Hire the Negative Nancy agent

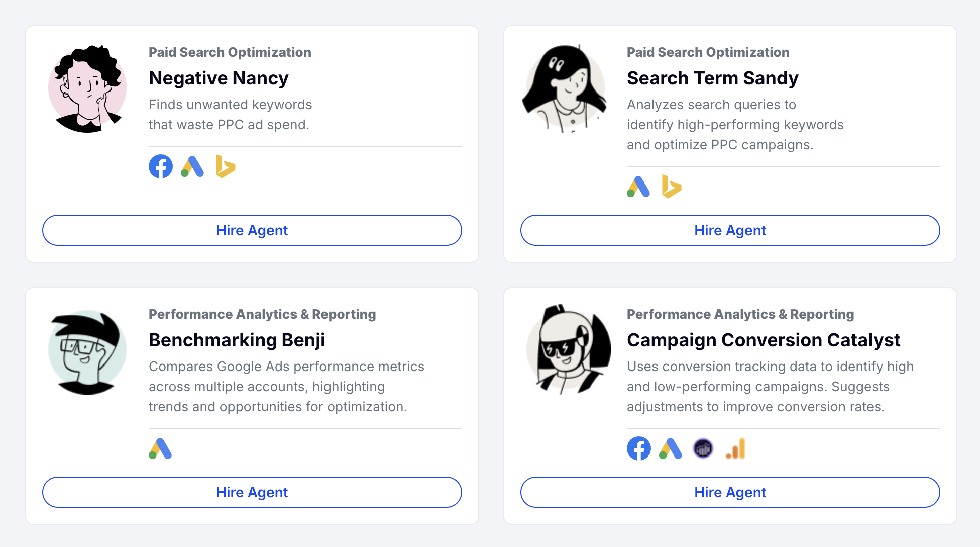[252, 230]
